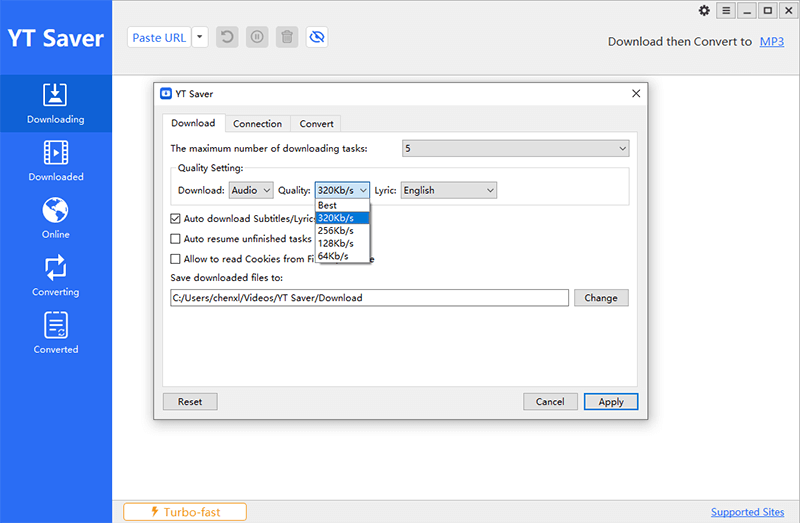Viewport: 800px width, 523px height.
Task: Toggle the private mode eye icon
Action: (x=318, y=38)
